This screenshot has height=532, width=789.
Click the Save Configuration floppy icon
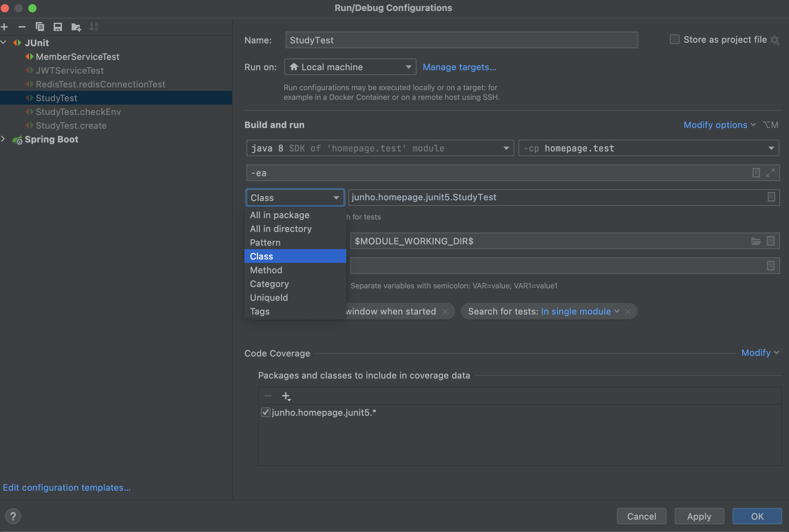point(58,27)
